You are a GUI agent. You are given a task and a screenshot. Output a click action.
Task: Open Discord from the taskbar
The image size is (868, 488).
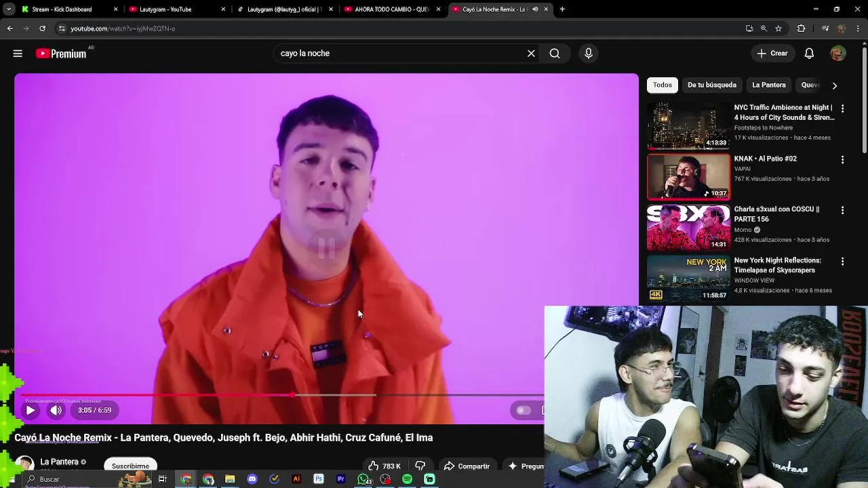(252, 479)
